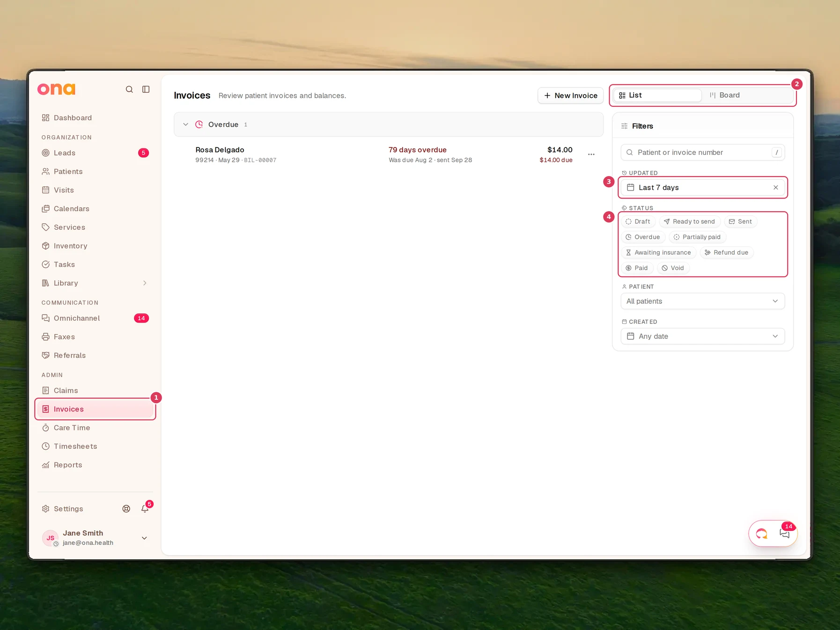Viewport: 840px width, 630px height.
Task: Filter invoices by Sent status
Action: point(740,222)
